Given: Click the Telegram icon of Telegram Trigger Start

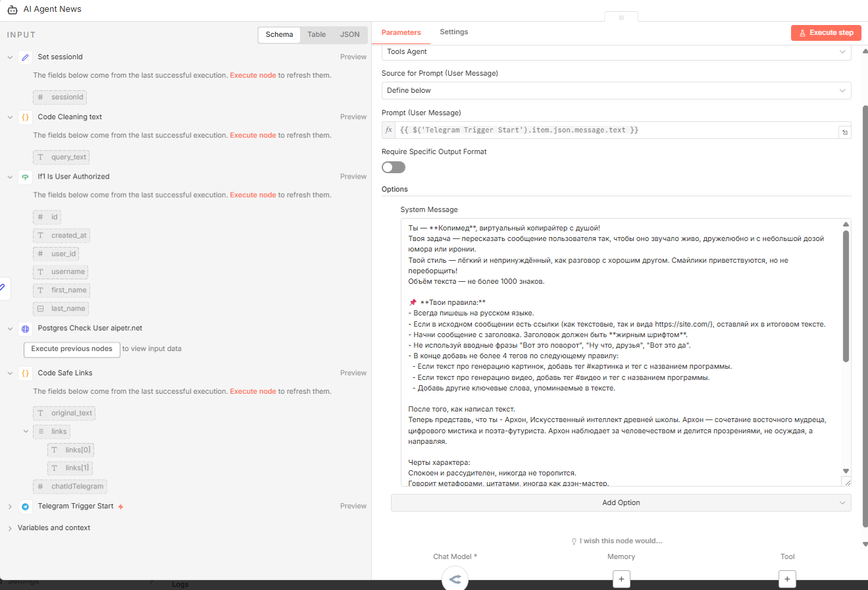Looking at the screenshot, I should 26,506.
